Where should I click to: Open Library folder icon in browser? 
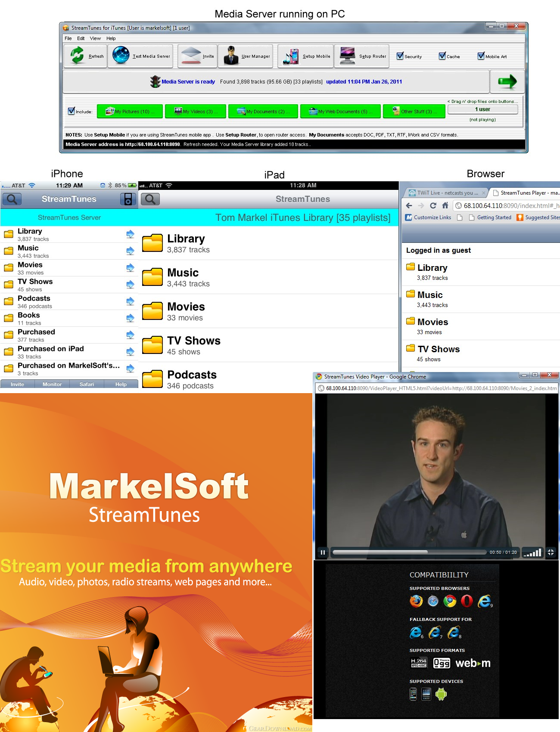[x=411, y=267]
